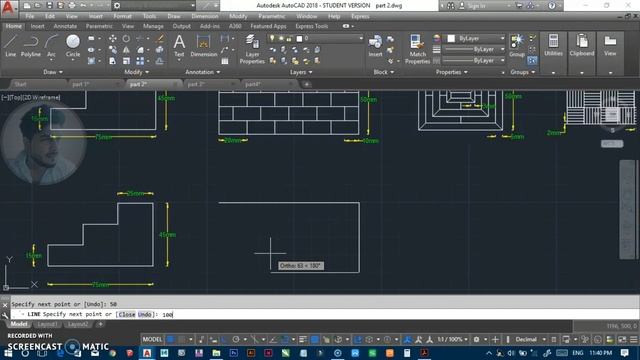640x360 pixels.
Task: Click the AutoCAD application menu logo
Action: coord(8,7)
